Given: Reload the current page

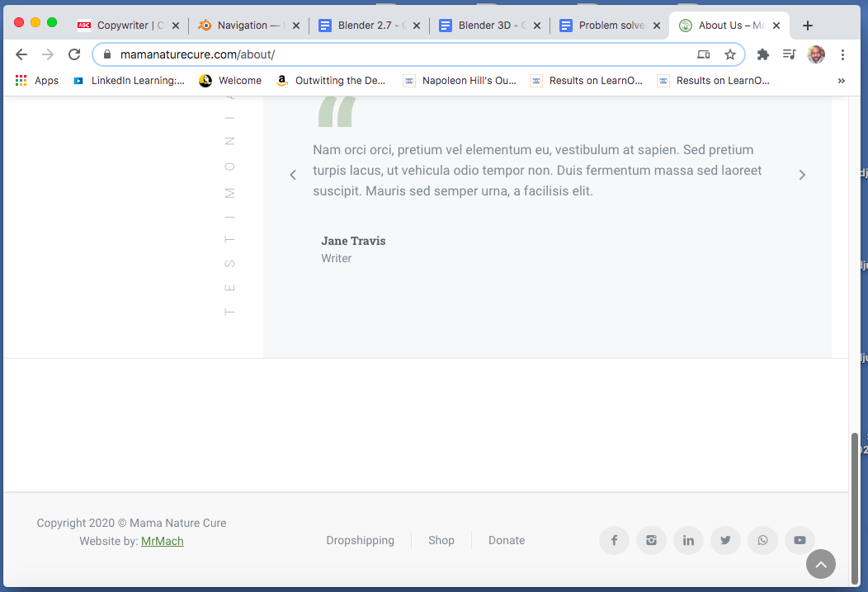Looking at the screenshot, I should 74,54.
